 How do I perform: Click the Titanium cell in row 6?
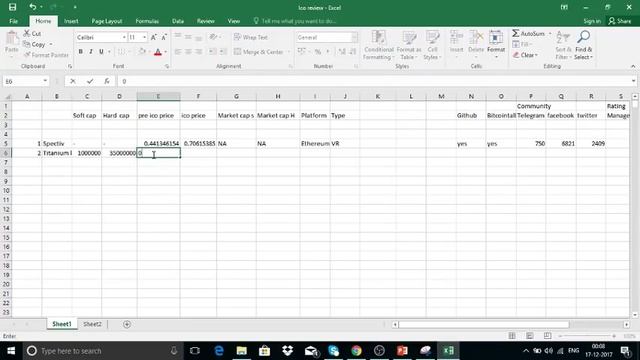point(57,153)
